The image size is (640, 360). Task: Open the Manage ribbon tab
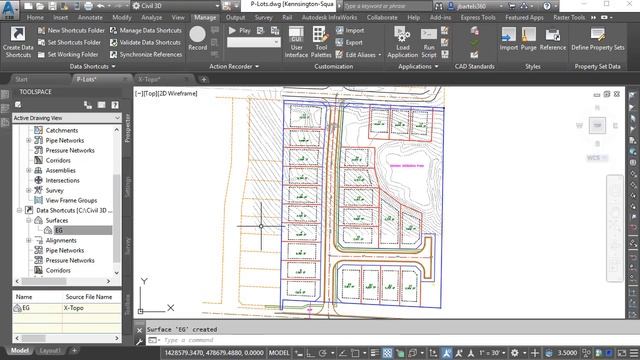click(205, 18)
